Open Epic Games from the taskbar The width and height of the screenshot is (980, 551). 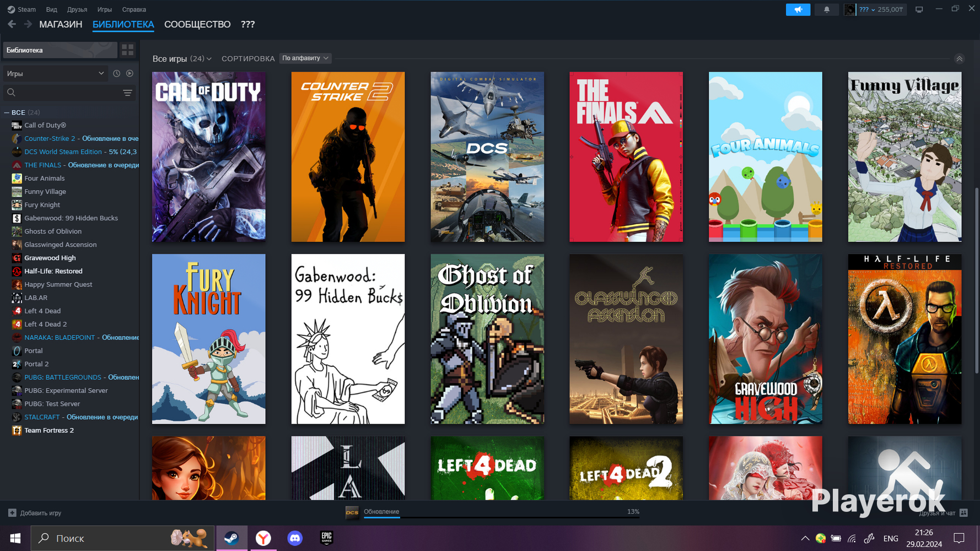[x=327, y=538]
